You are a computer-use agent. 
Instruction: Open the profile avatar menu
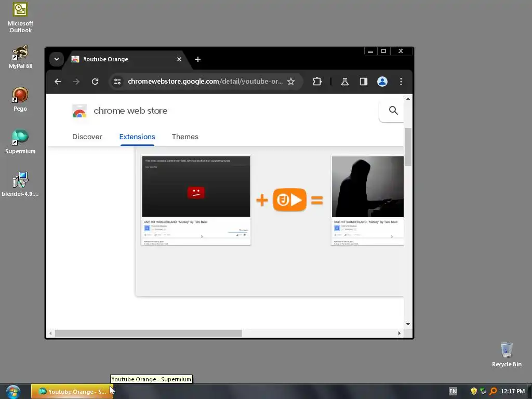tap(382, 82)
